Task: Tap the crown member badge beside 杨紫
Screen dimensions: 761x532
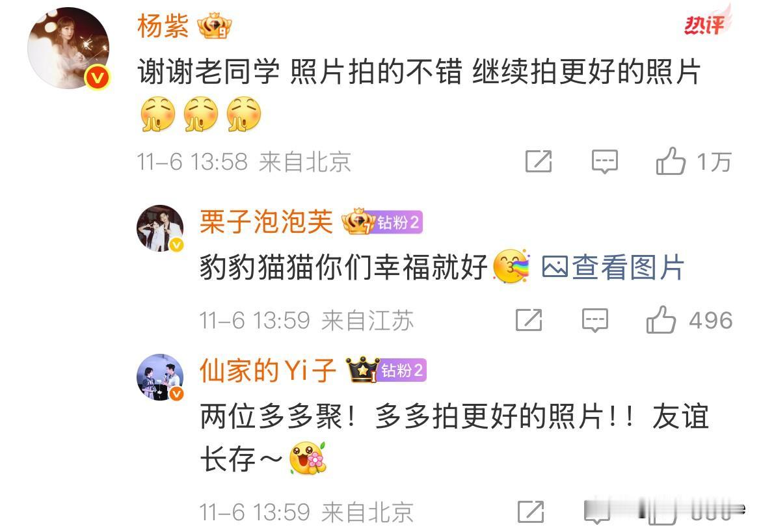Action: tap(214, 26)
